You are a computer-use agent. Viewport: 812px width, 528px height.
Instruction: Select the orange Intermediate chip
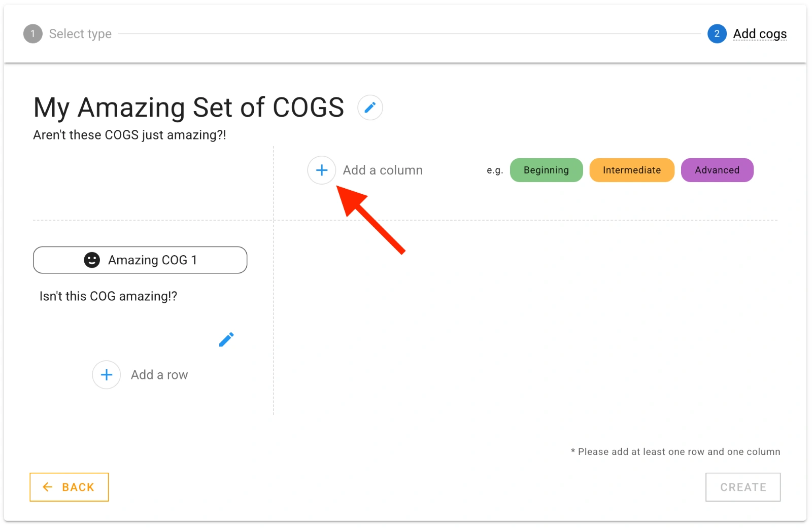point(631,170)
